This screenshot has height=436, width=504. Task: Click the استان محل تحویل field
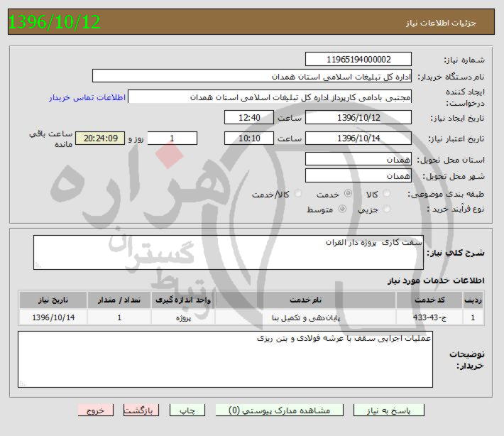tap(358, 159)
